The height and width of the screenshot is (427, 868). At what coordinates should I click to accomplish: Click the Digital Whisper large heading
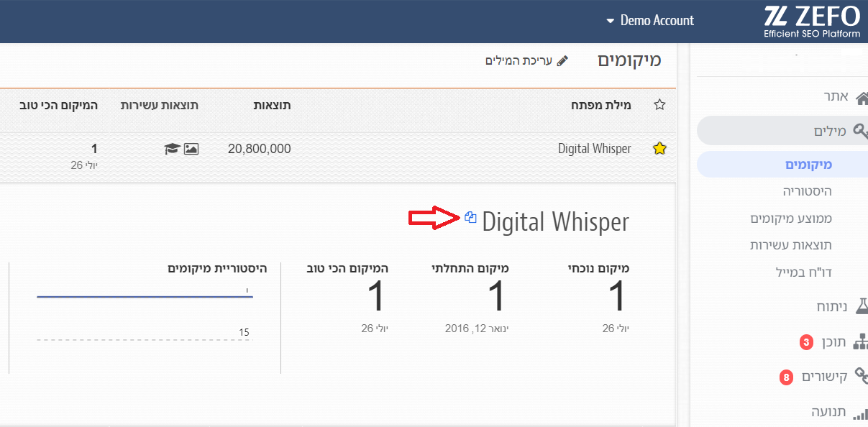tap(555, 221)
